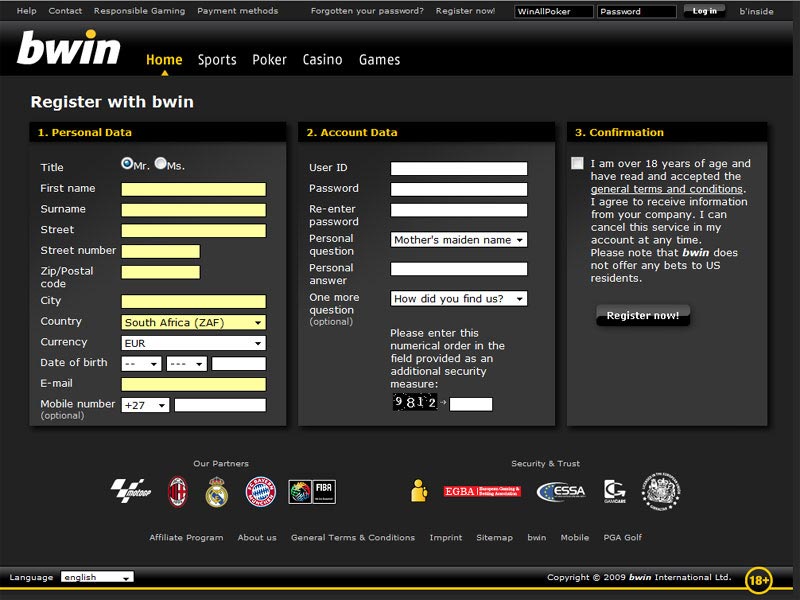
Task: Go to the Home tab
Action: [164, 60]
